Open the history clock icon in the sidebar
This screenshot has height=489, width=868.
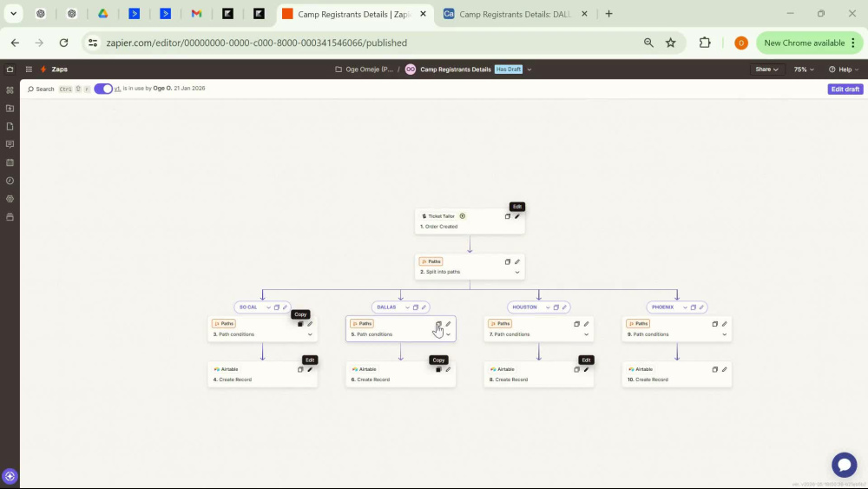click(10, 181)
